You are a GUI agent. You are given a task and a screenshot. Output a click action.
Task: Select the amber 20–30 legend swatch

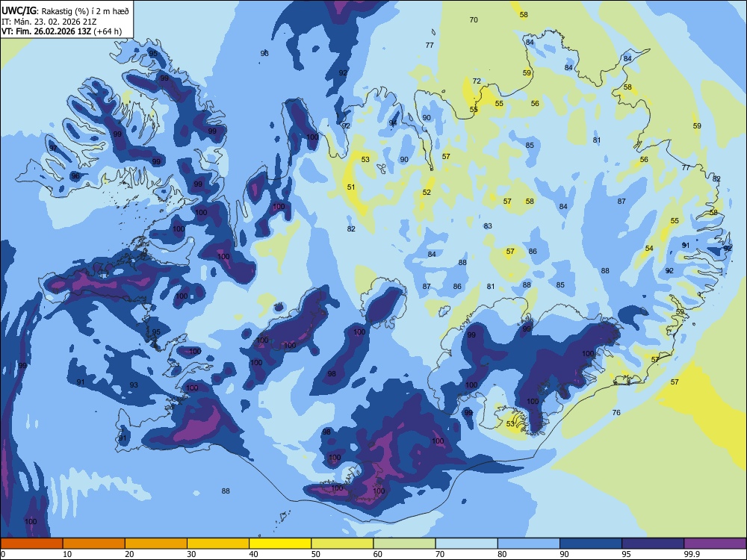pos(156,544)
